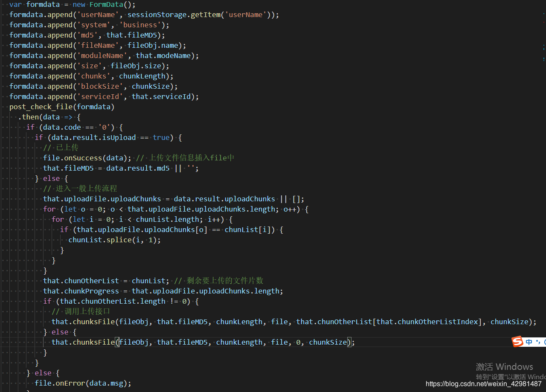Click the blog.csdn.net weixin_42981487 URL

pos(484,384)
